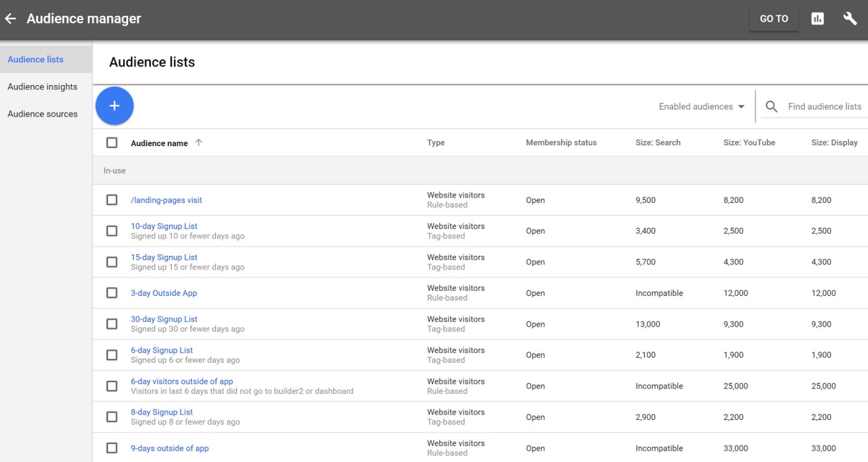The width and height of the screenshot is (868, 462).
Task: Click the back arrow in the header
Action: pos(11,19)
